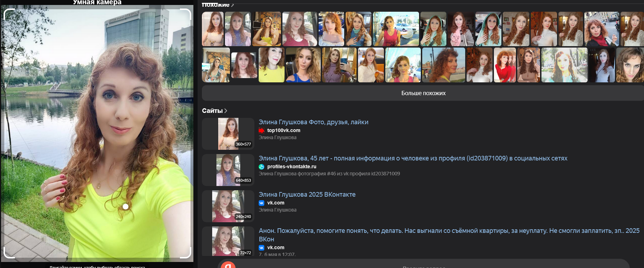The width and height of the screenshot is (644, 268).
Task: Open the 'Фото, друзья, лайки' result title
Action: click(313, 122)
